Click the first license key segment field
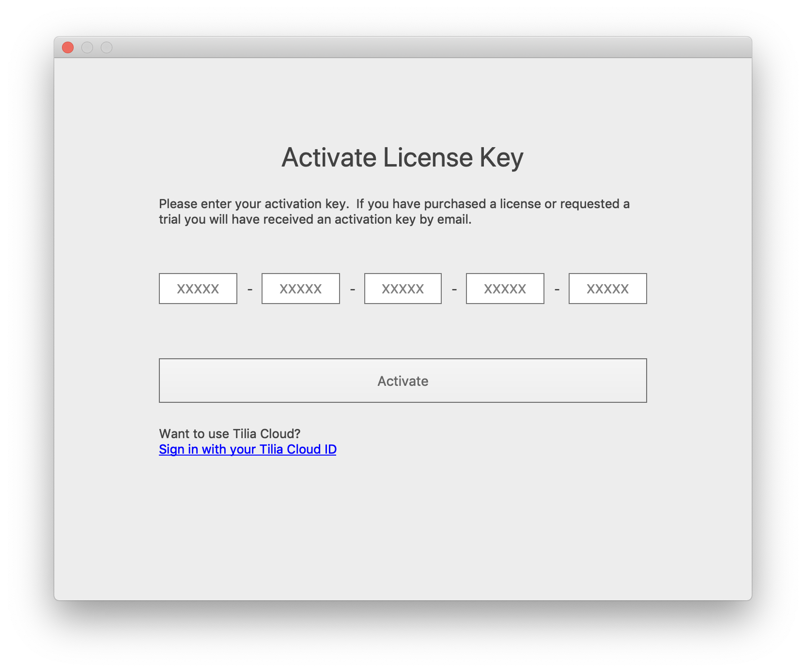This screenshot has height=672, width=806. [198, 289]
